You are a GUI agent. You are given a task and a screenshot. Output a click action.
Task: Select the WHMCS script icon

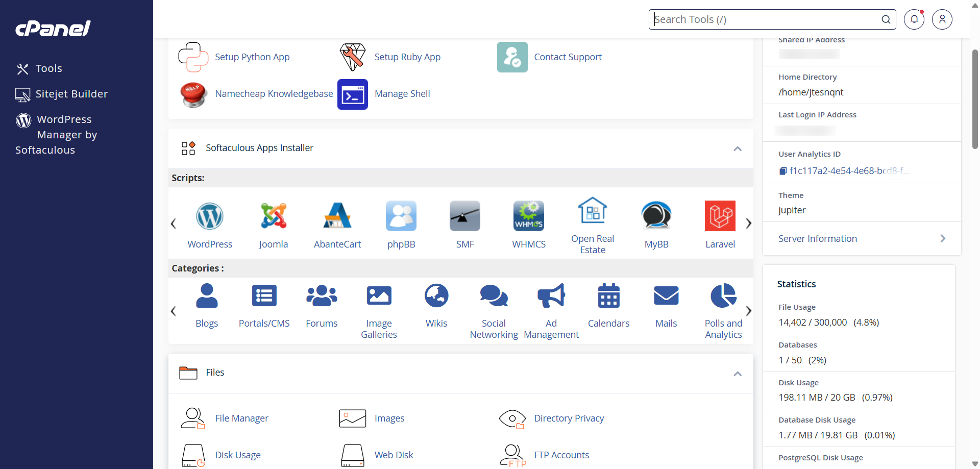click(x=529, y=216)
